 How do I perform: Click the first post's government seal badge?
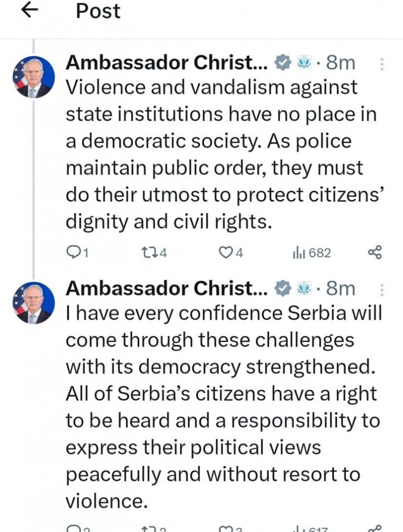[304, 63]
